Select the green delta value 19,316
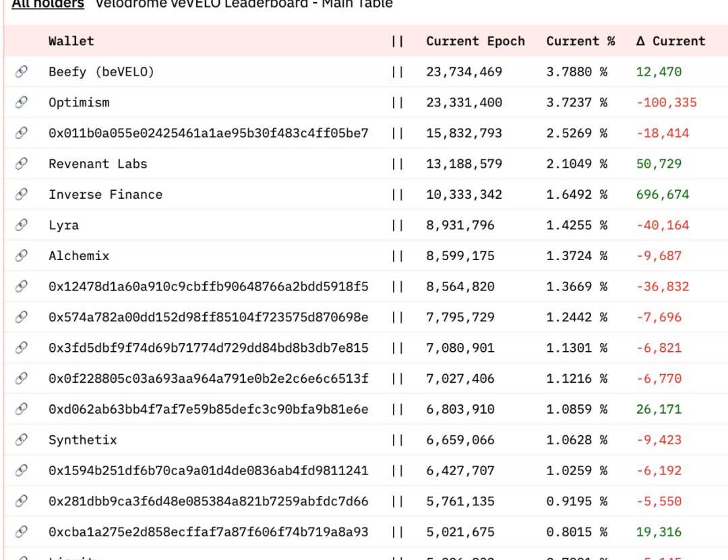Viewport: 728px width, 560px height. pos(659,532)
